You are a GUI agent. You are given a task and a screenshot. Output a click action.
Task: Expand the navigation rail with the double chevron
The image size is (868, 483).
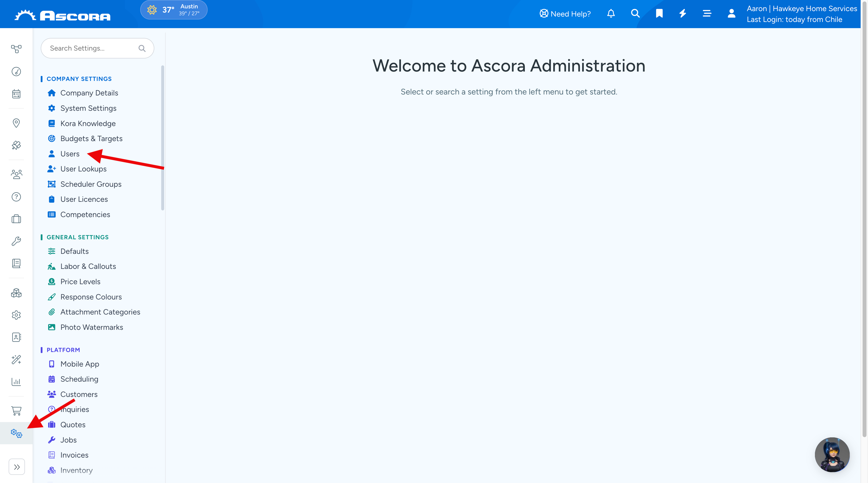[x=17, y=467]
